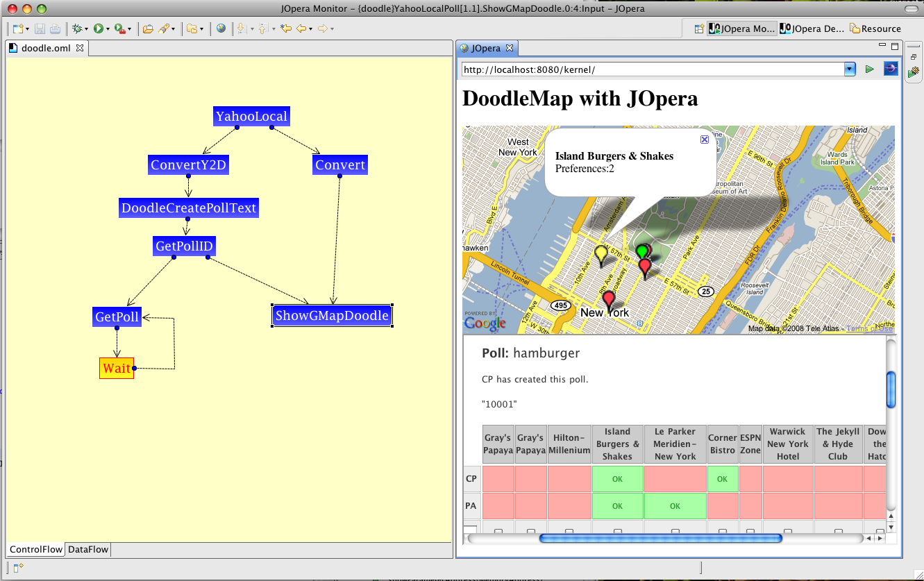Click the Print toolbar icon
Screen dimensions: 924x581
pyautogui.click(x=55, y=28)
